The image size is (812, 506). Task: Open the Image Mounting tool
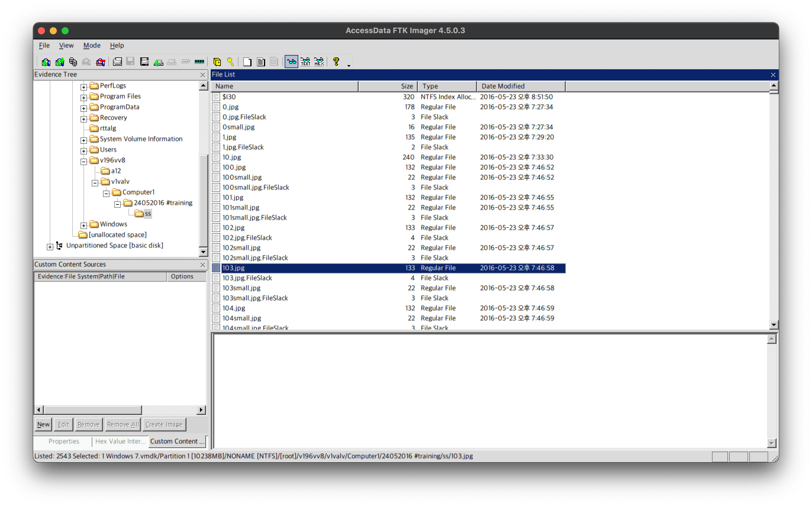[73, 62]
